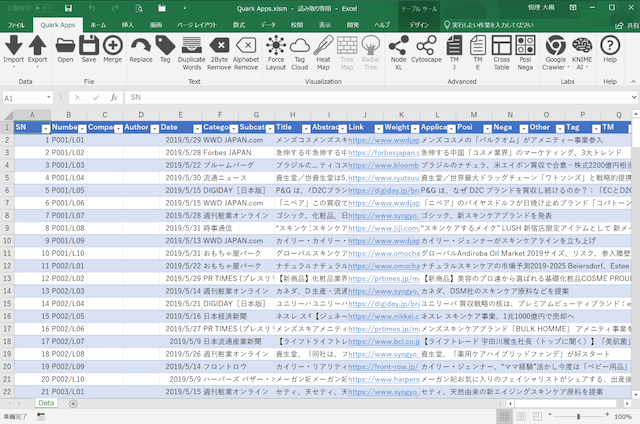Open Google Crawler from Labs
640x424 pixels.
click(556, 45)
